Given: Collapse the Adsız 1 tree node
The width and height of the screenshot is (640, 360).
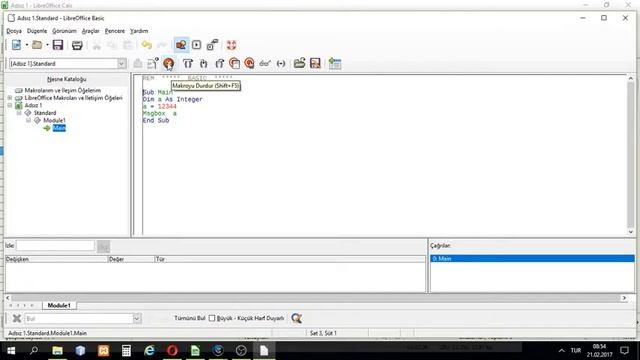Looking at the screenshot, I should pyautogui.click(x=10, y=105).
